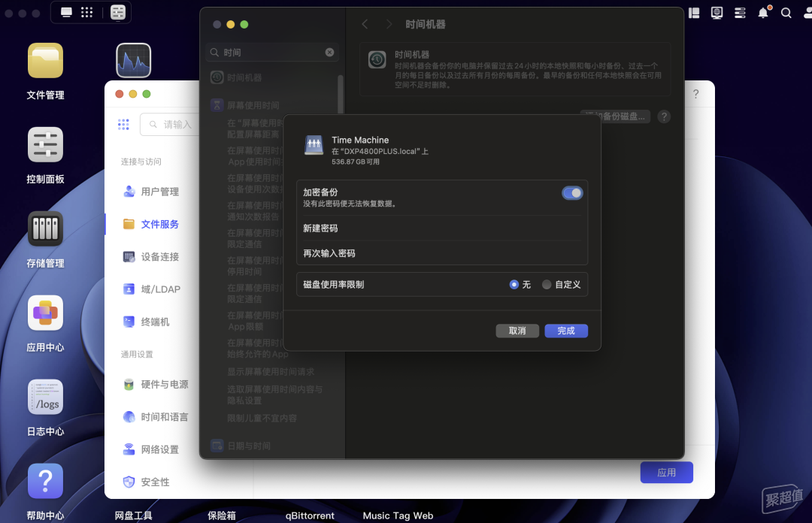Click the running Control Panel taskbar icon
The width and height of the screenshot is (812, 523).
[118, 13]
